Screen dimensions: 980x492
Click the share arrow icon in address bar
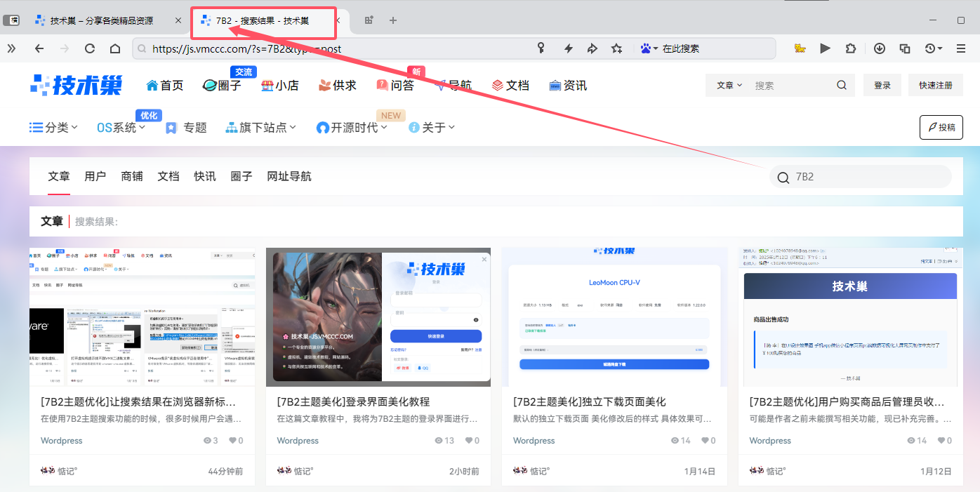point(592,48)
